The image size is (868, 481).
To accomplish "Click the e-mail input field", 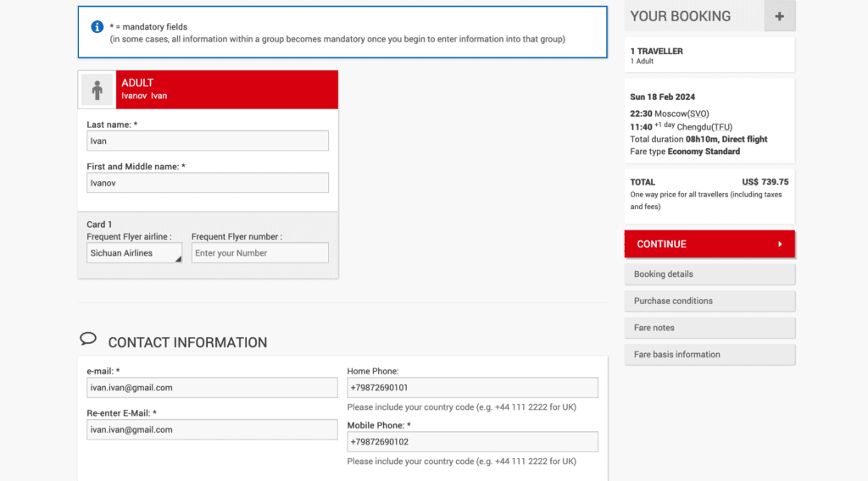I will point(212,388).
